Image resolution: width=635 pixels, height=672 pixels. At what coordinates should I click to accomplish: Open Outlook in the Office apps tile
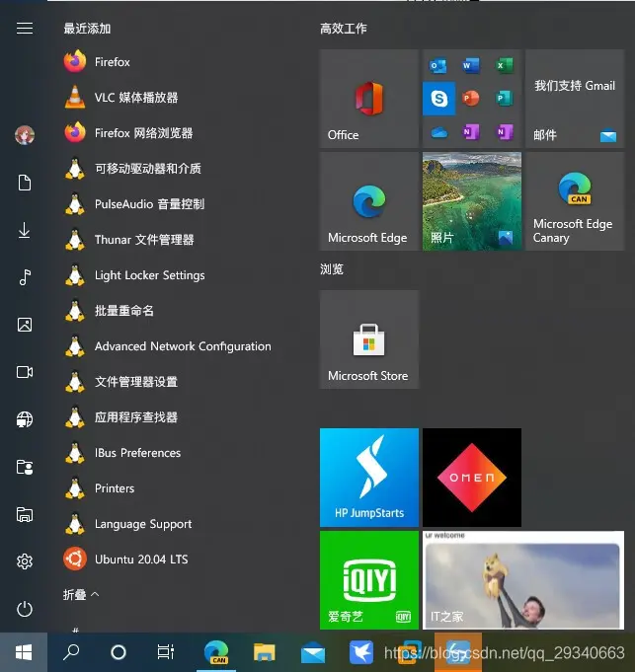coord(438,65)
